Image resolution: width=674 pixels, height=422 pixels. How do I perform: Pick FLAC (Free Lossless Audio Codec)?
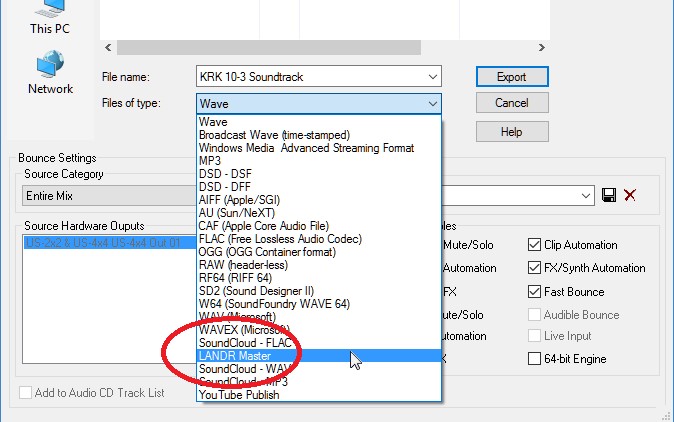[x=319, y=239]
